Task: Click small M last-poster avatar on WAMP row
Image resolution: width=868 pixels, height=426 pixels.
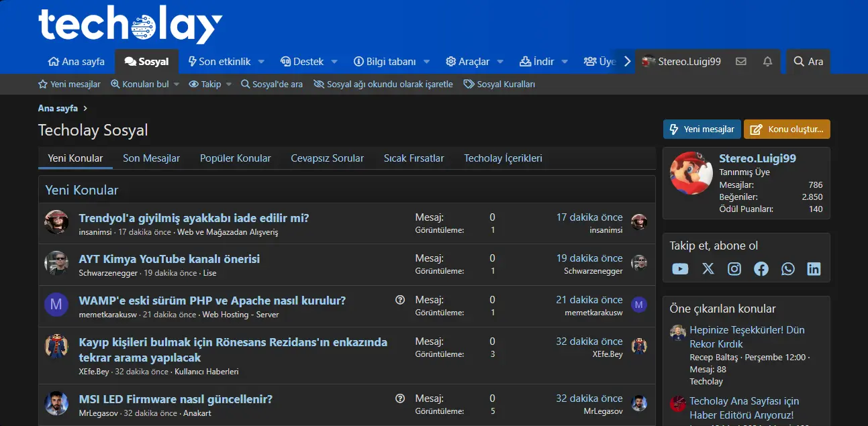Action: (x=639, y=305)
